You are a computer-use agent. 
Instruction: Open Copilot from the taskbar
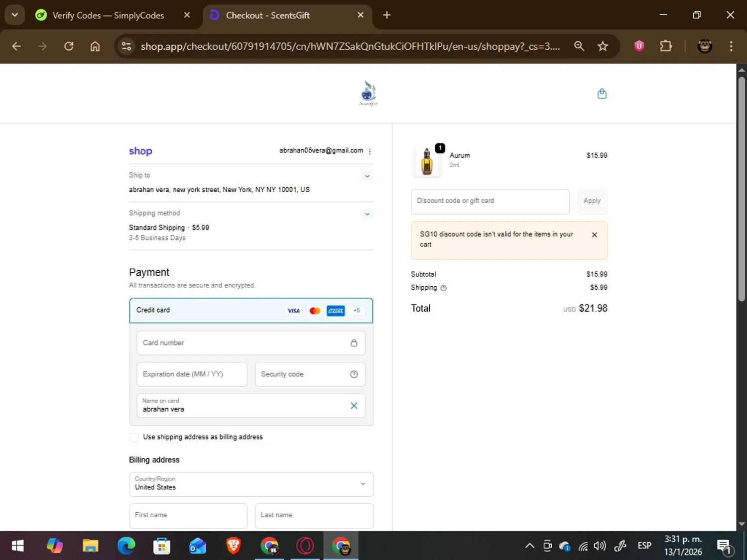click(x=55, y=546)
